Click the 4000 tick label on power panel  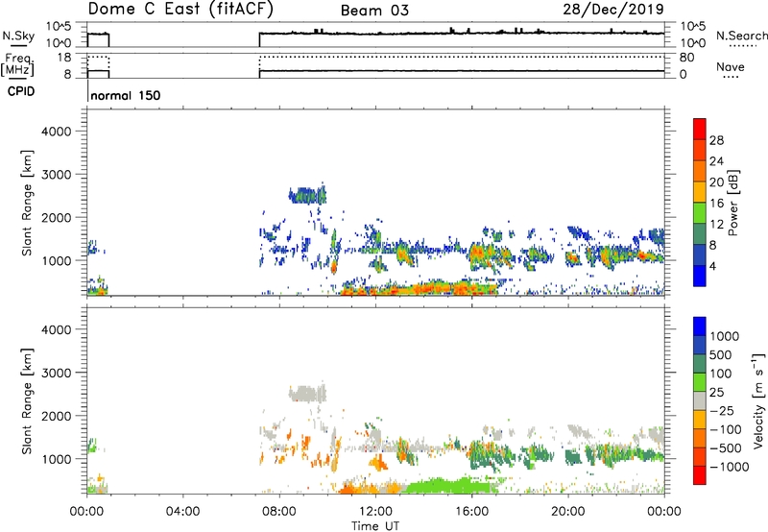click(x=56, y=132)
